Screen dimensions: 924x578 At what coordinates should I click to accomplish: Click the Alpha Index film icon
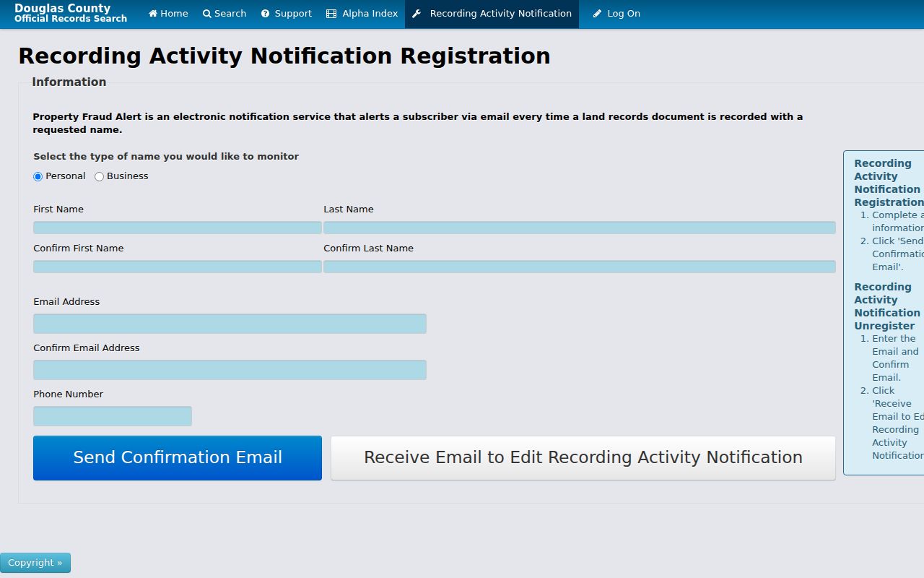pyautogui.click(x=331, y=14)
